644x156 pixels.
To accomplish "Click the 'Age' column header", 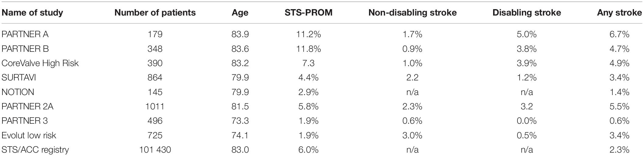I will [240, 13].
